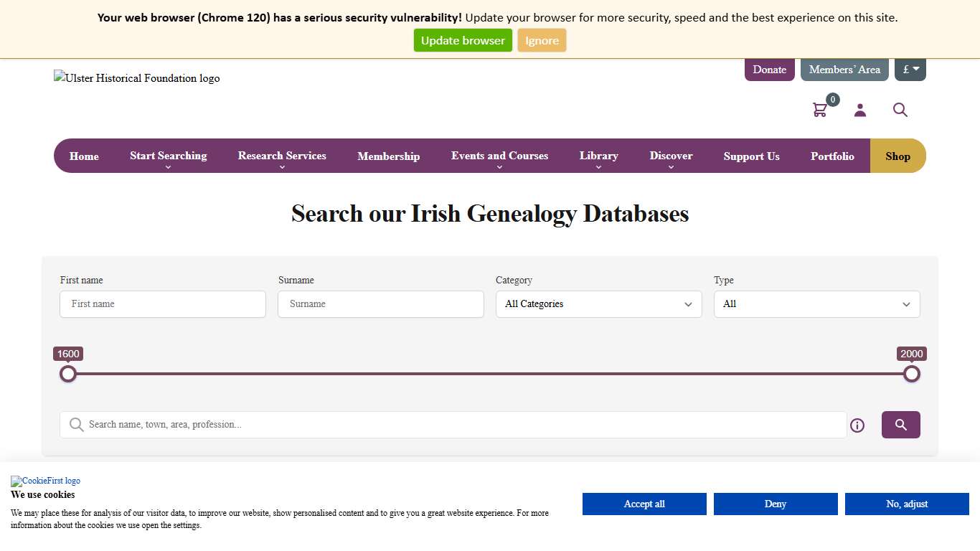The height and width of the screenshot is (551, 980).
Task: Open site search via magnifier icon in header
Action: 900,110
